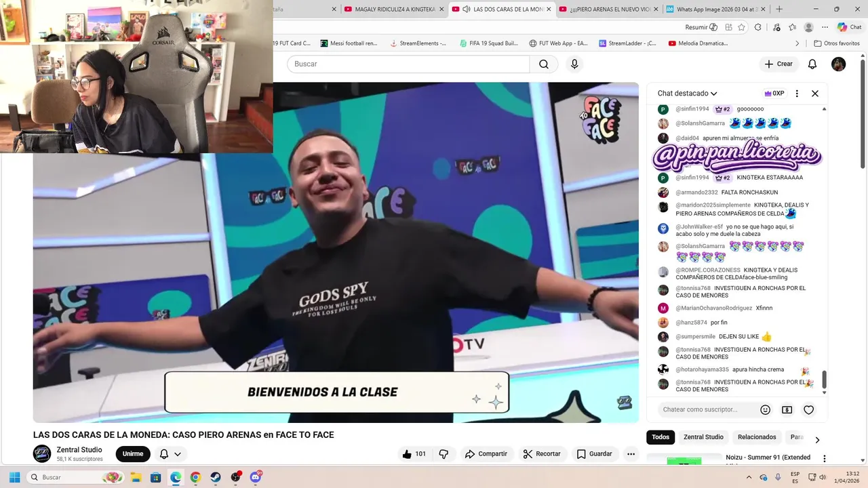Screen dimensions: 868x488
Task: Open the browser extensions puzzle icon
Action: [x=758, y=27]
